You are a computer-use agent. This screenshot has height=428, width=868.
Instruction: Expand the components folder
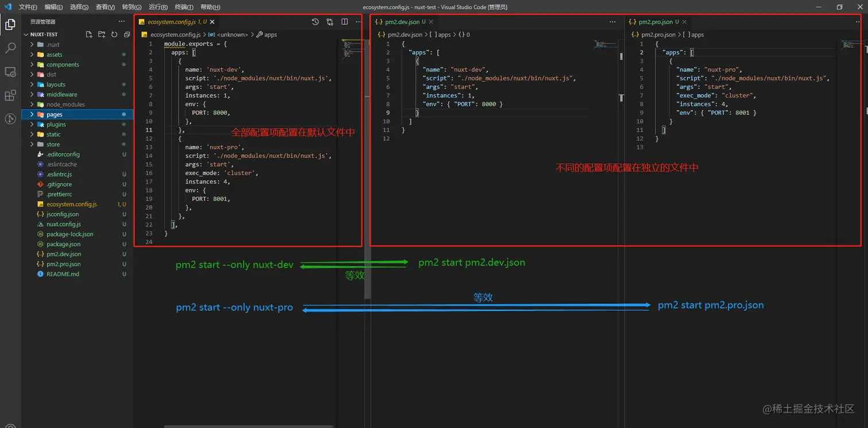pos(32,65)
